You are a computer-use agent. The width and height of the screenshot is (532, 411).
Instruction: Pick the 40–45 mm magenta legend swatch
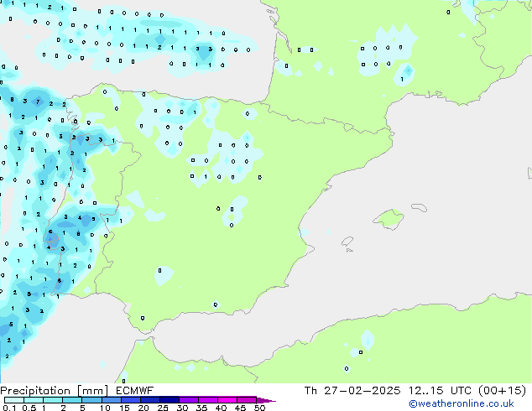(x=227, y=400)
